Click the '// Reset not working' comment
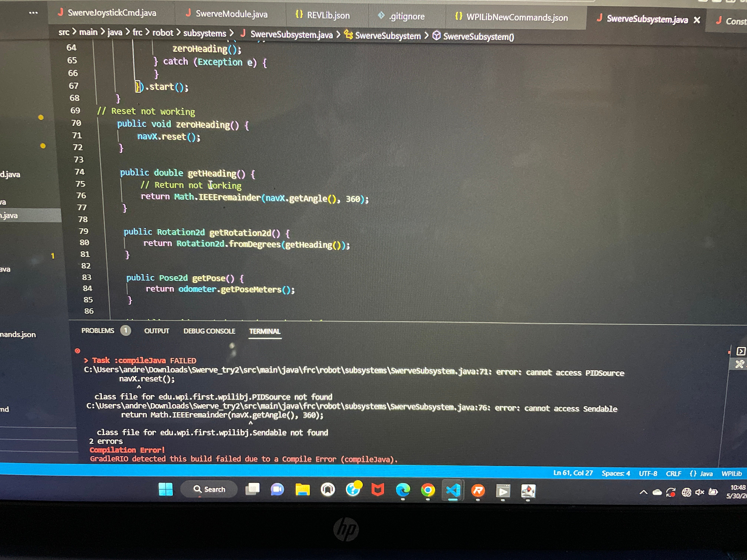The height and width of the screenshot is (560, 747). click(146, 111)
